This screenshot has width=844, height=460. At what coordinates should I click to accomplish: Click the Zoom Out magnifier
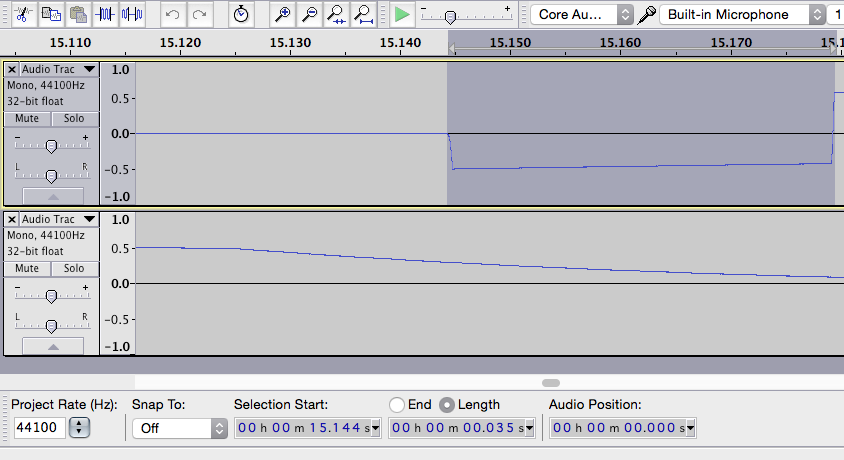click(310, 14)
